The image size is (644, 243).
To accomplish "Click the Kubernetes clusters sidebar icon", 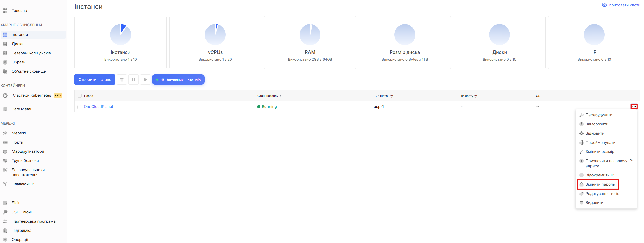I will [5, 95].
